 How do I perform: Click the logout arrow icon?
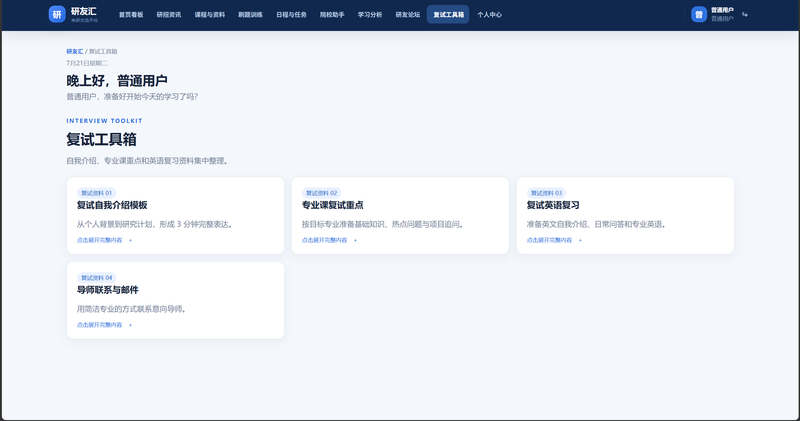click(745, 14)
